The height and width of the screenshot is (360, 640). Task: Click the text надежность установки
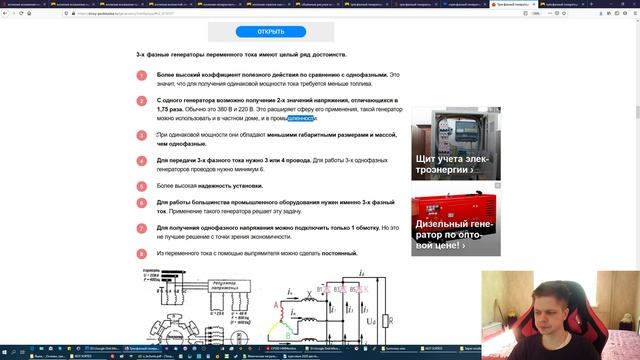[230, 186]
